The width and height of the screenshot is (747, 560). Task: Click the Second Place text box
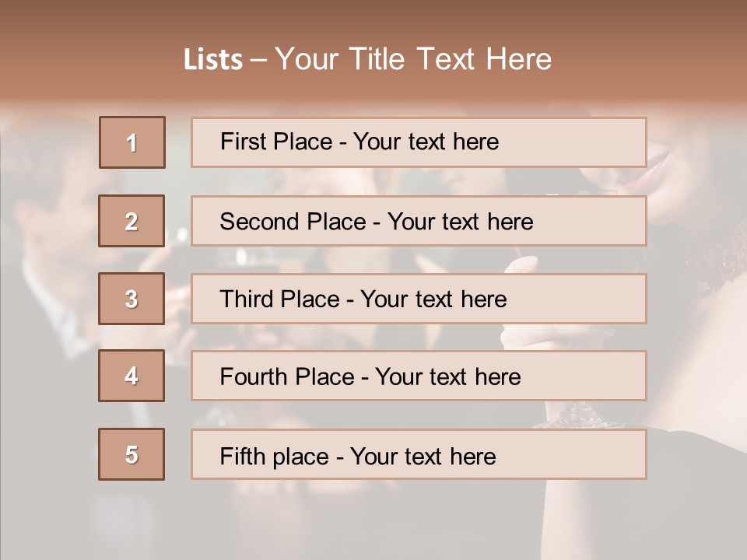[x=419, y=221]
